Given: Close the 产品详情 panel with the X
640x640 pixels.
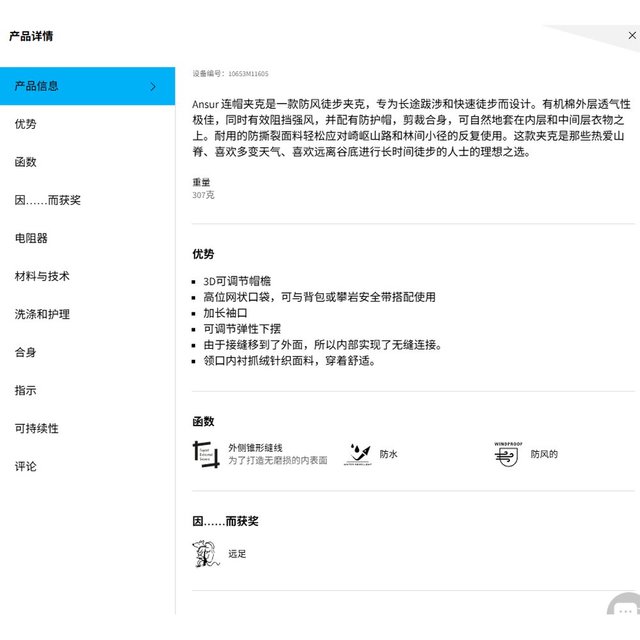Looking at the screenshot, I should pyautogui.click(x=632, y=36).
